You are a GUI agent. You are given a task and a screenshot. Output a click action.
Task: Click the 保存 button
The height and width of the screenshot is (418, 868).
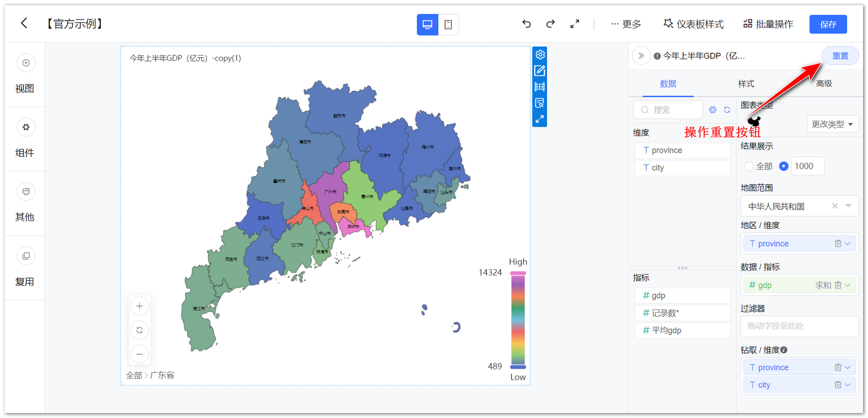(828, 24)
